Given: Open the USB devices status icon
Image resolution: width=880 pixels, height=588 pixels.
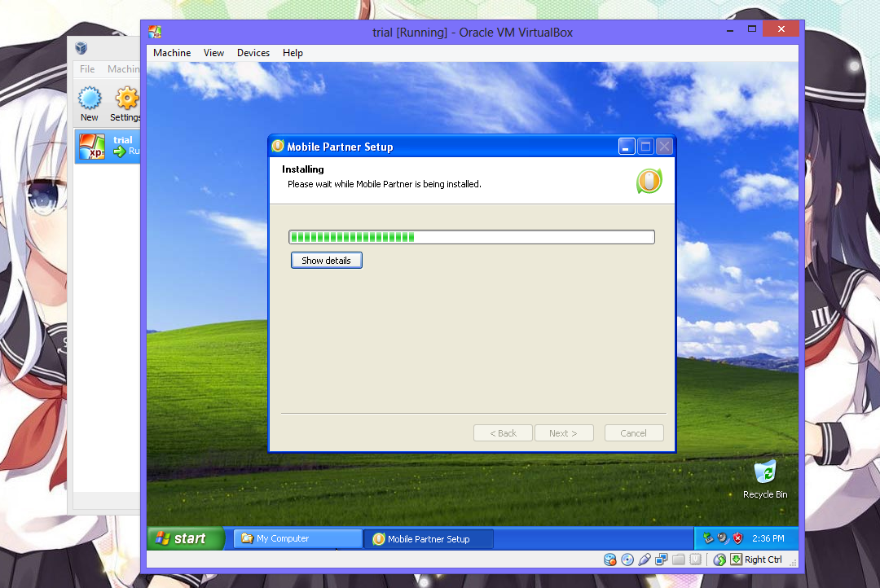Looking at the screenshot, I should (x=645, y=559).
